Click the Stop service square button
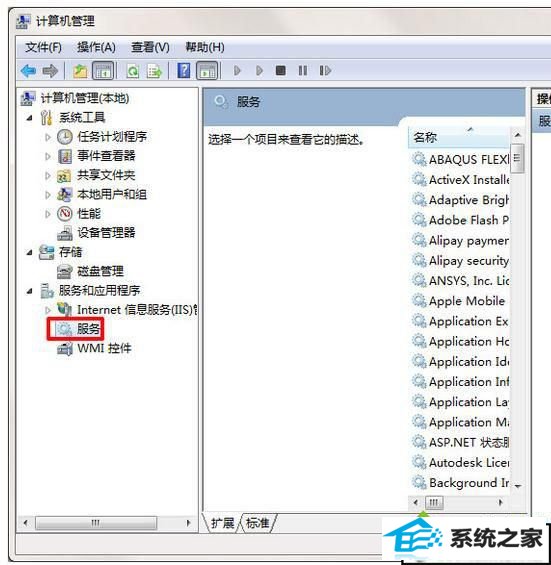This screenshot has height=565, width=551. tap(281, 70)
